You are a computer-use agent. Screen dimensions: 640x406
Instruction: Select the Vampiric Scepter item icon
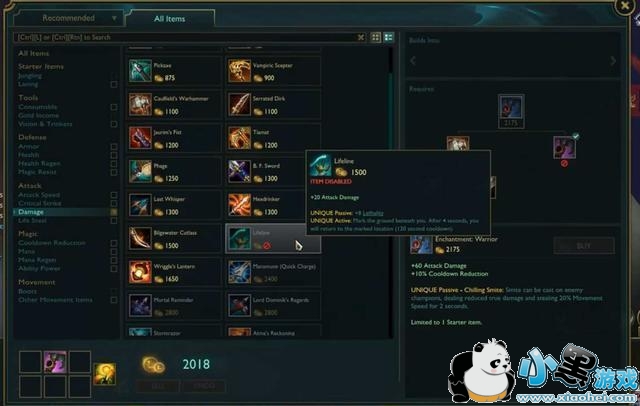[239, 71]
